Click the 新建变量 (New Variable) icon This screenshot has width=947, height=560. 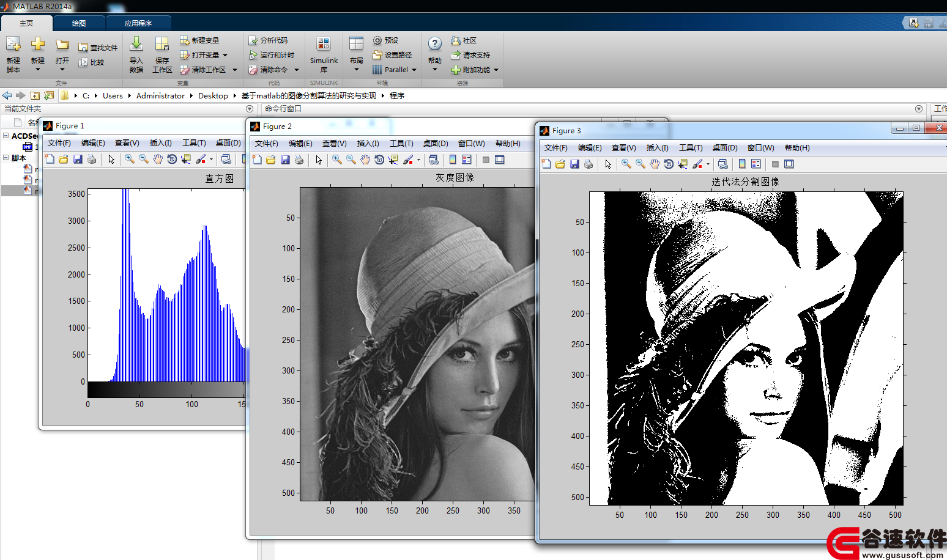click(x=184, y=40)
